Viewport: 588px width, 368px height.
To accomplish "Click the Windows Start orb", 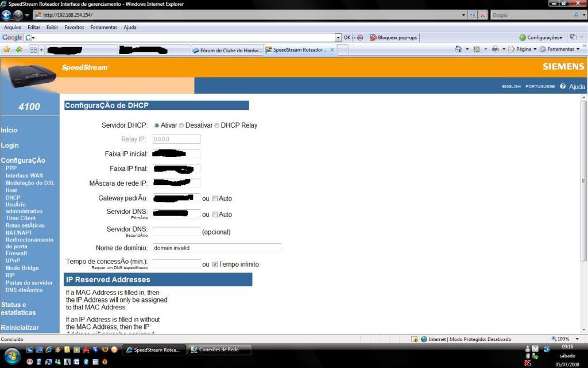I will tap(11, 355).
